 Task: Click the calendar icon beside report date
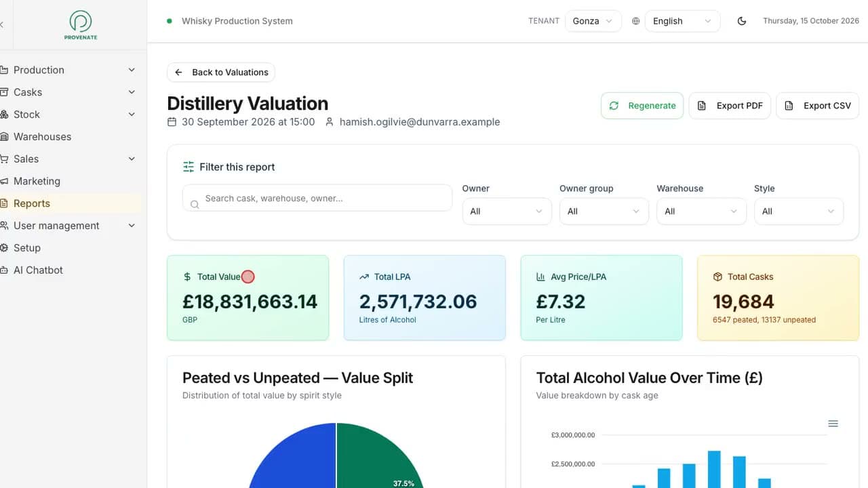(172, 122)
